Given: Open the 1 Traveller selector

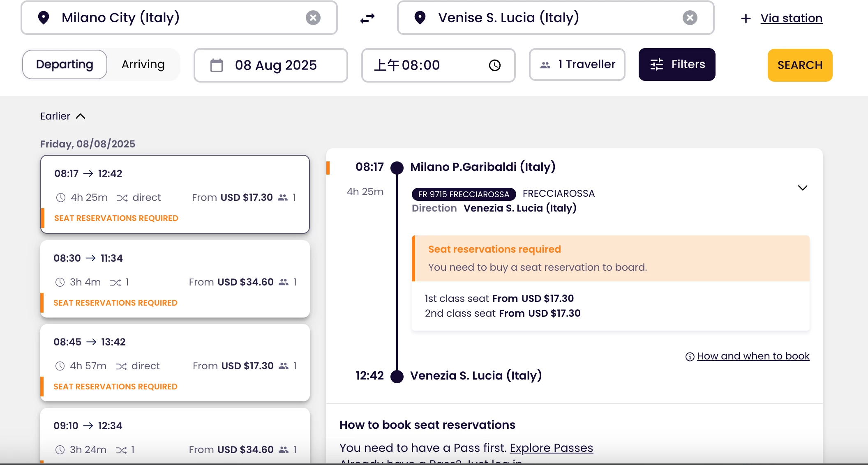Looking at the screenshot, I should [x=577, y=64].
